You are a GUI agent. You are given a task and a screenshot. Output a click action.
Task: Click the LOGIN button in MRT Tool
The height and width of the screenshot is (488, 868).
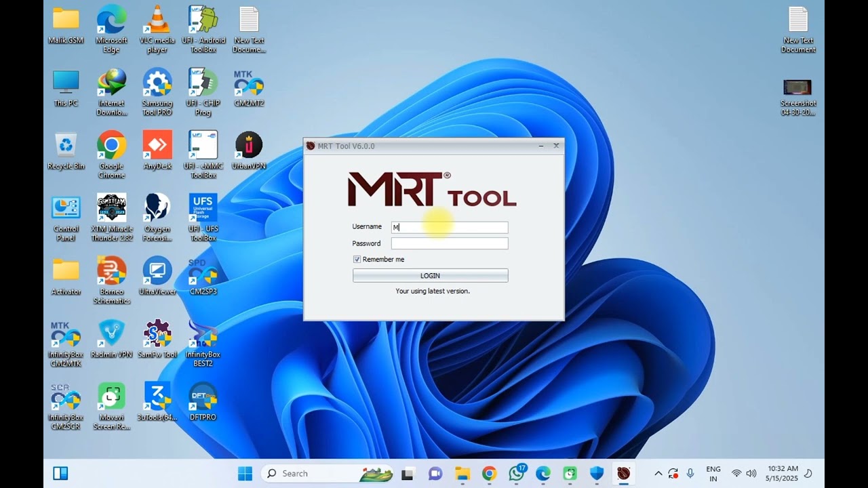click(x=430, y=276)
